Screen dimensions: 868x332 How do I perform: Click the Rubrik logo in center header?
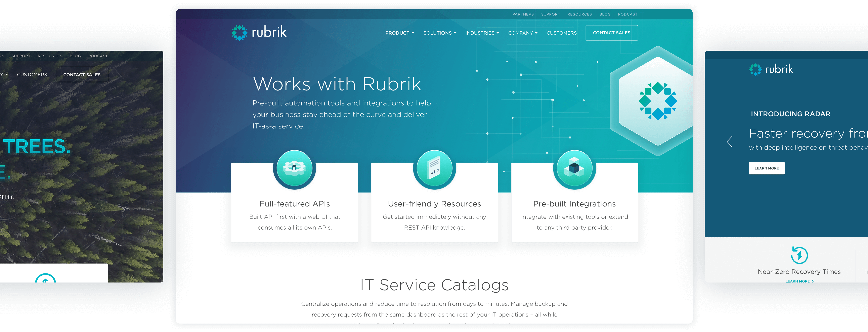259,32
